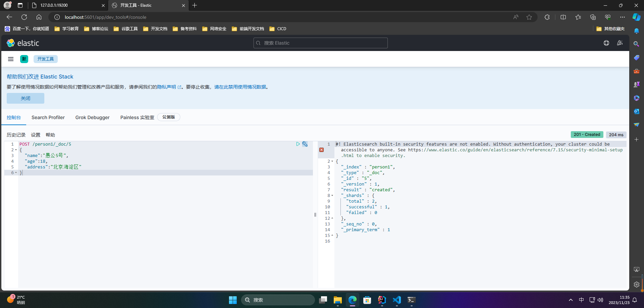
Task: Click the 关闭 button on the banner
Action: tap(26, 98)
